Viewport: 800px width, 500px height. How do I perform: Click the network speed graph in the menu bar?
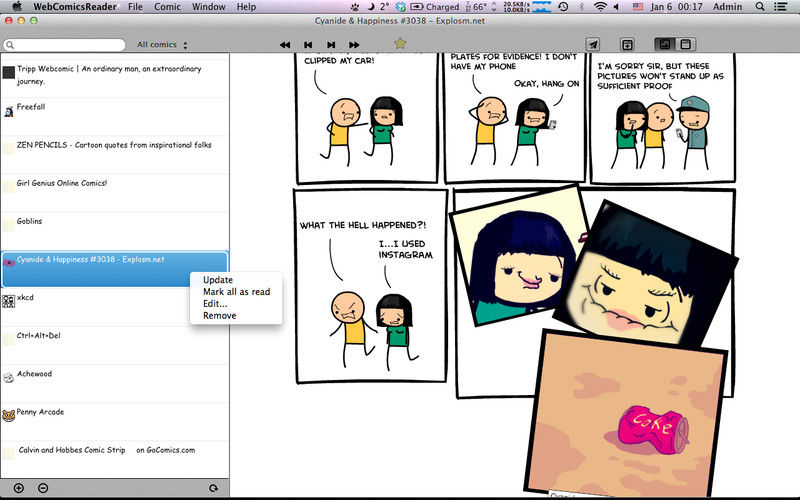(x=541, y=7)
